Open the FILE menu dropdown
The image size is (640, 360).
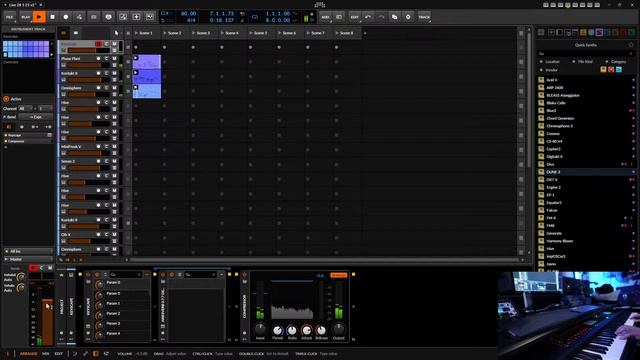9,17
